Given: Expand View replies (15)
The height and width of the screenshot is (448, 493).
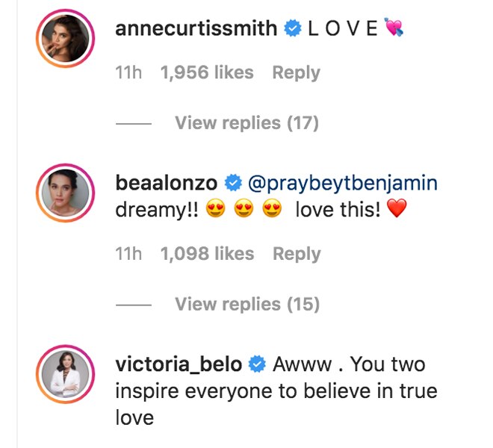Looking at the screenshot, I should pos(247,305).
